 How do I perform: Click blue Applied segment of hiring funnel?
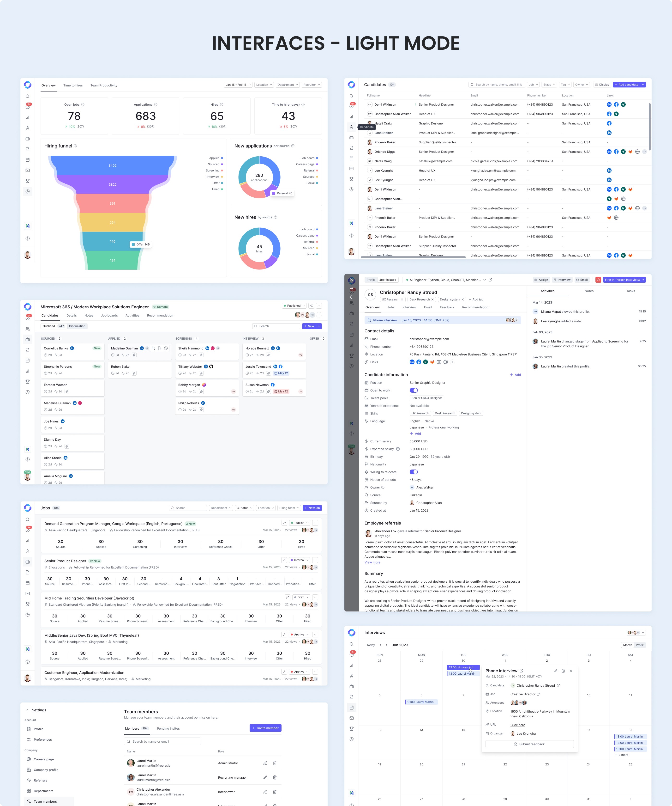[112, 166]
